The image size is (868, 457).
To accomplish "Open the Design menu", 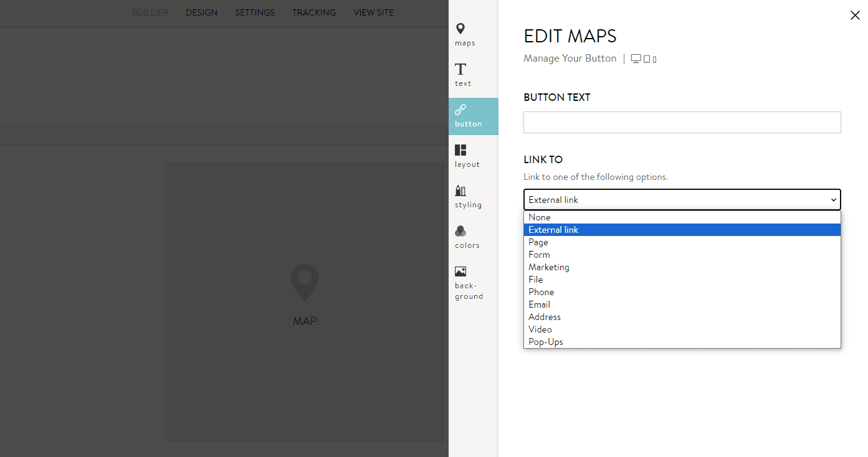I will point(201,12).
